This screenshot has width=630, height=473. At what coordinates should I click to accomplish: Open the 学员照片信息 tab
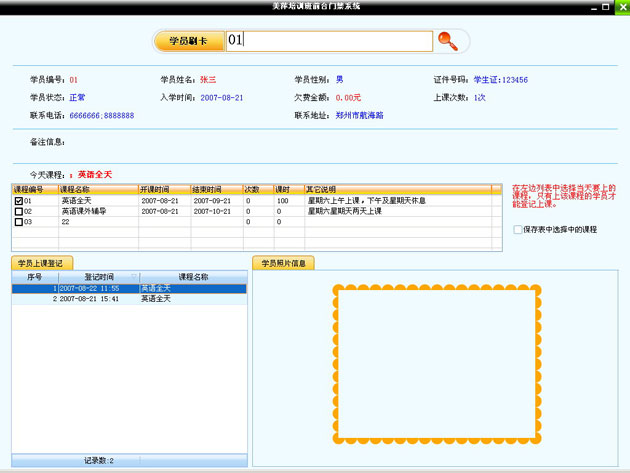(x=284, y=263)
